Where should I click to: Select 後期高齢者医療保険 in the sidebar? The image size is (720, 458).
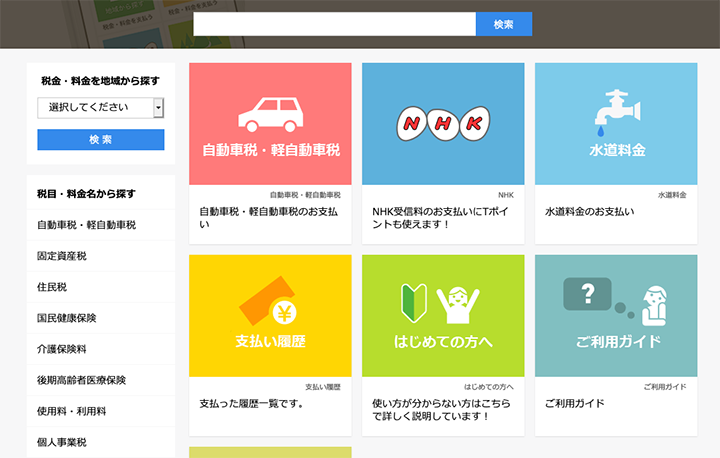(82, 380)
